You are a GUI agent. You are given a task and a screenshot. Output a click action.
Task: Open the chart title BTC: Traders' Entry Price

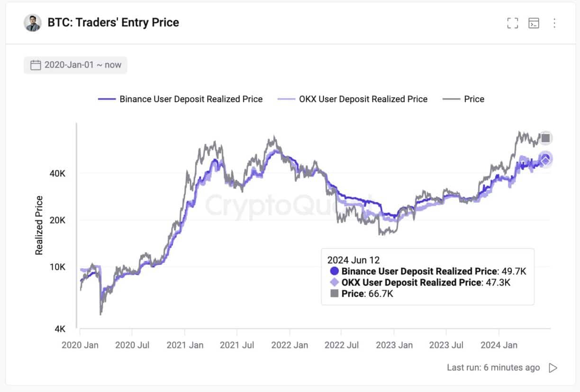pos(113,22)
